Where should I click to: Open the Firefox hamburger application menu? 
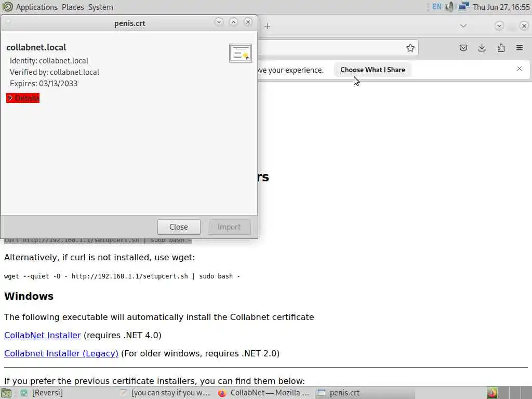coord(520,48)
